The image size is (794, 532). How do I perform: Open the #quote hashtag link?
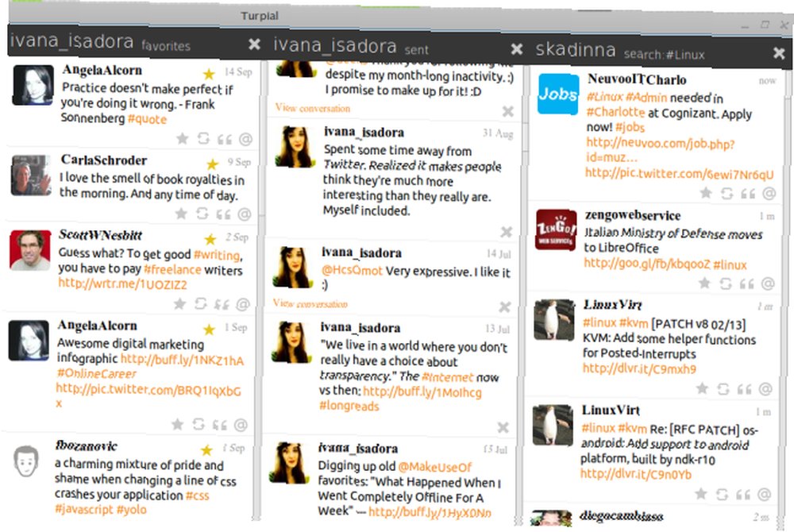147,119
